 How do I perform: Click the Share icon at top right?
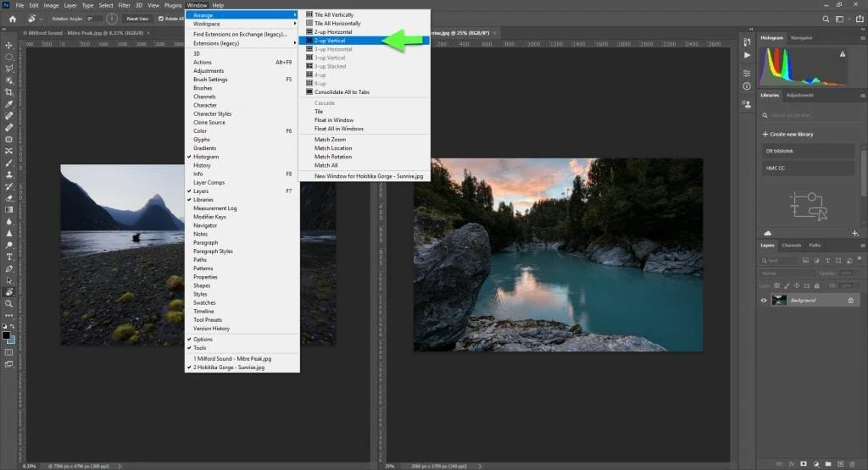pos(860,19)
